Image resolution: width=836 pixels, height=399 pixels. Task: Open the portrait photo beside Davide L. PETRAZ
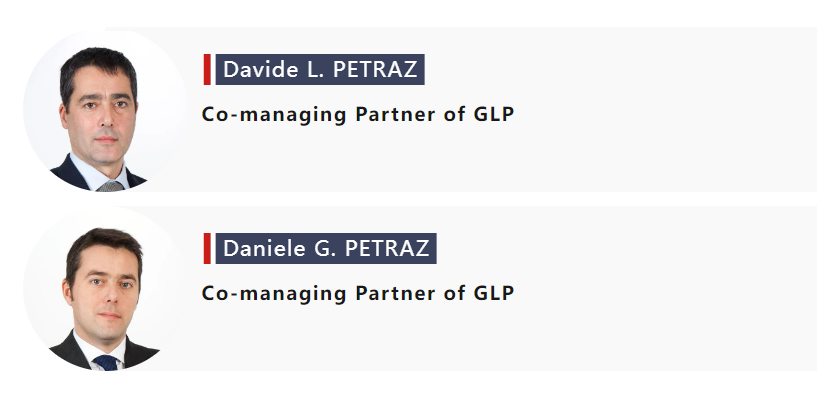pos(105,110)
